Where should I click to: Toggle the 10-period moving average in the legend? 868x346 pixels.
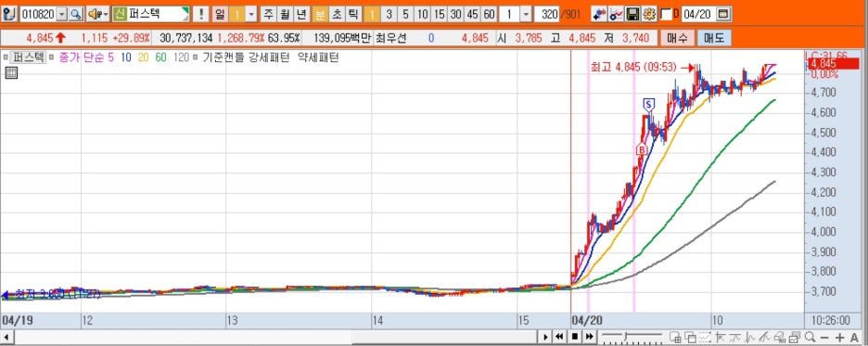point(125,57)
